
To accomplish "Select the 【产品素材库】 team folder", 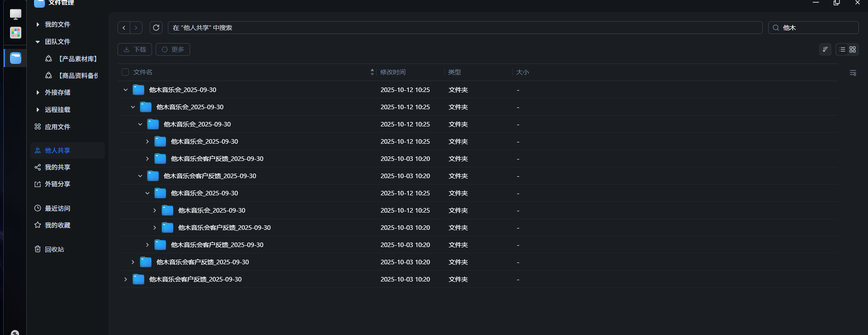I will click(x=78, y=59).
